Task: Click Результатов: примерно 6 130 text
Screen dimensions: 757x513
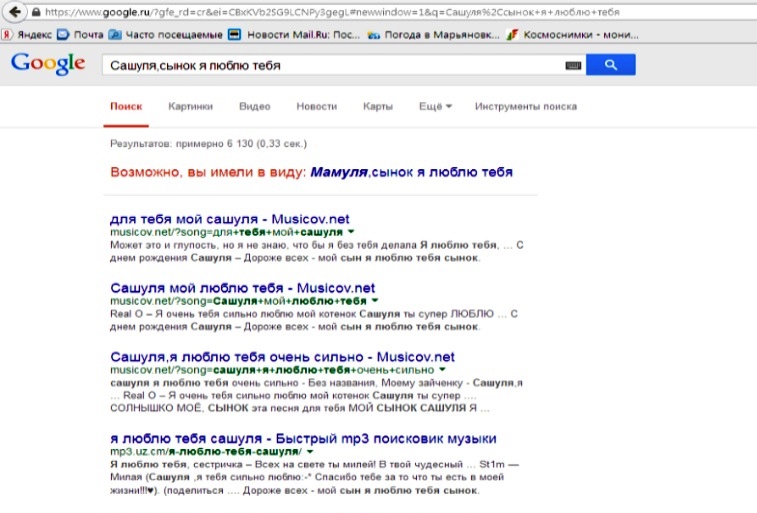Action: point(208,144)
